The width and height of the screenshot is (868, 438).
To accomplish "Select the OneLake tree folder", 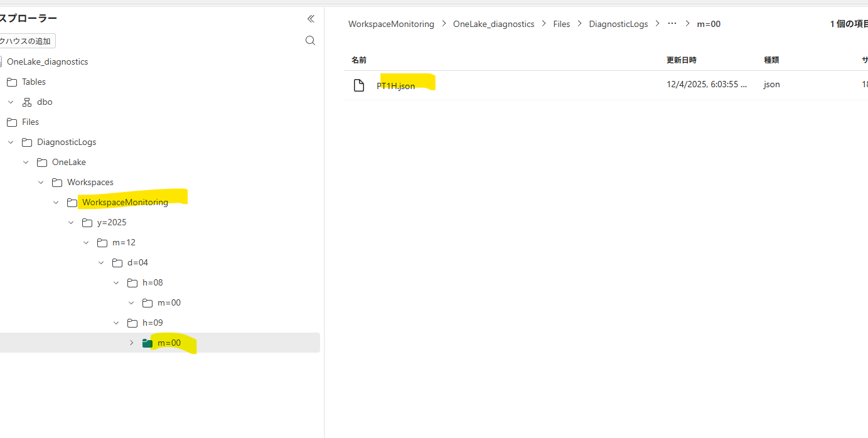I will pos(69,162).
